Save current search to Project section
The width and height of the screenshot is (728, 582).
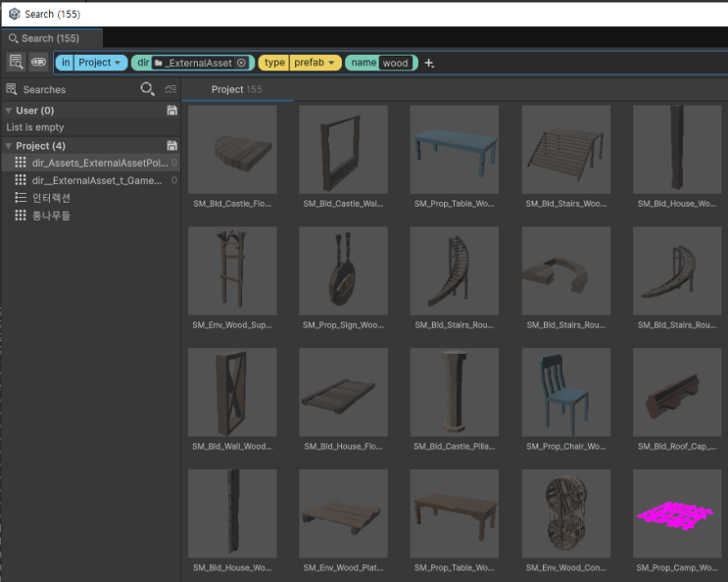click(x=171, y=146)
